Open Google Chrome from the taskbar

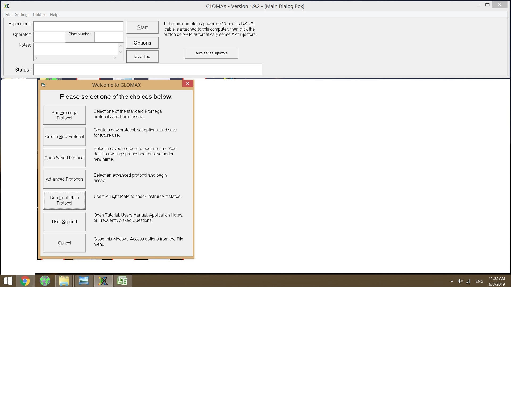coord(25,281)
